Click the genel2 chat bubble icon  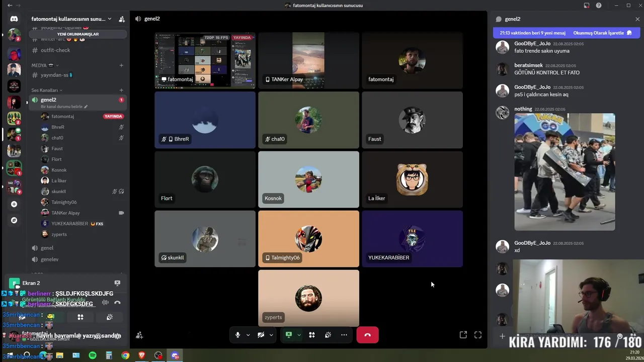tap(499, 19)
